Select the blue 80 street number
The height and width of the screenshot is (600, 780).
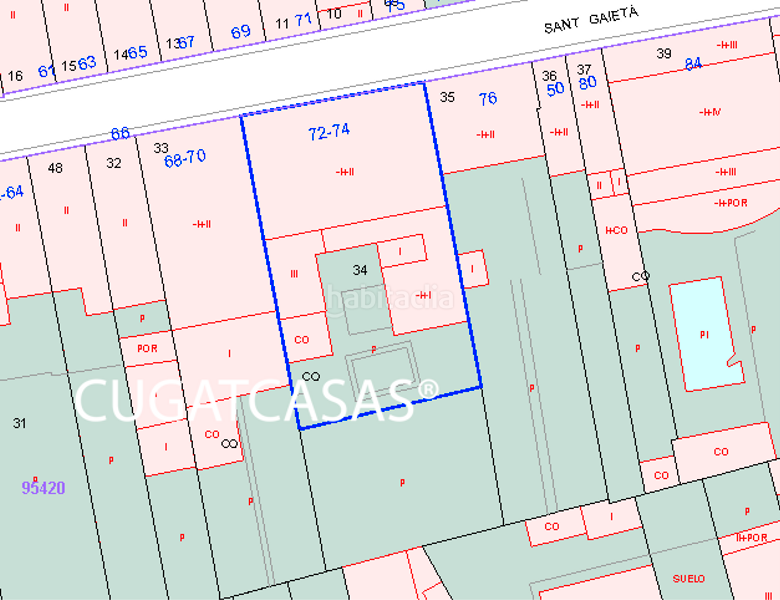[x=587, y=82]
